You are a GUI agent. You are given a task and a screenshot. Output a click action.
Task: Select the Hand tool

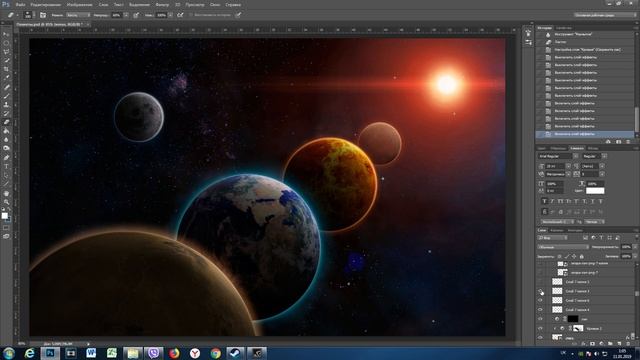tap(6, 193)
